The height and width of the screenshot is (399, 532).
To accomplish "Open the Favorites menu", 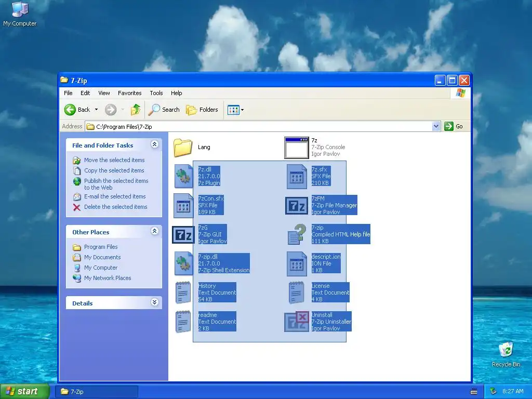I will (129, 93).
